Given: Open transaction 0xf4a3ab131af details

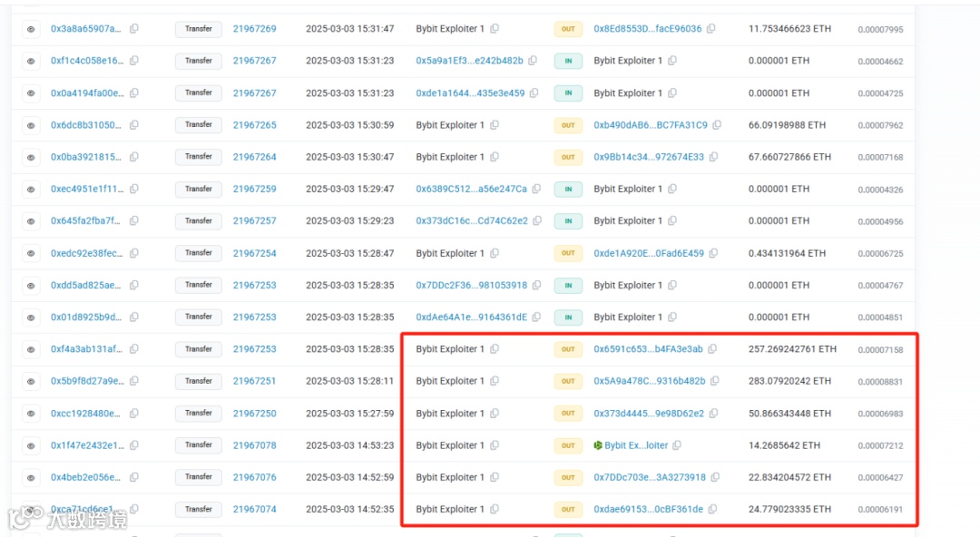Looking at the screenshot, I should pos(86,349).
